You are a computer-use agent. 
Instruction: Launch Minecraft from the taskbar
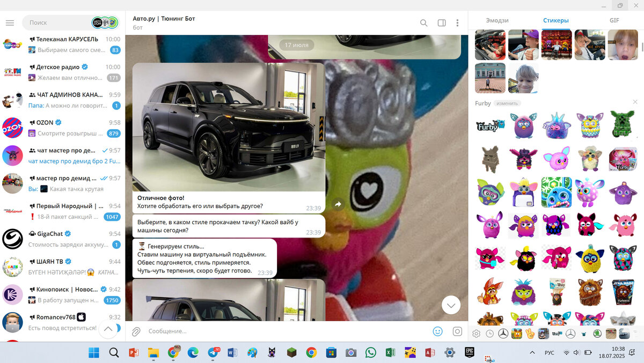[291, 352]
